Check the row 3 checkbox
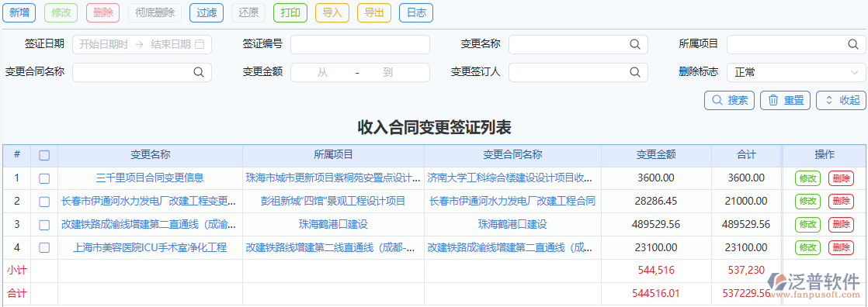Screen dimensions: 868x307 tap(44, 225)
